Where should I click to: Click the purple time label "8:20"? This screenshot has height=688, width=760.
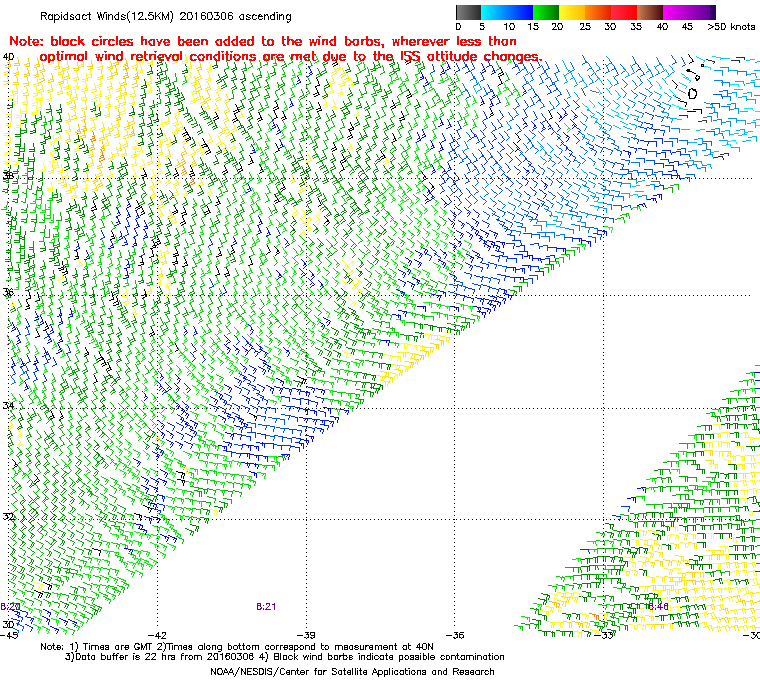point(10,607)
